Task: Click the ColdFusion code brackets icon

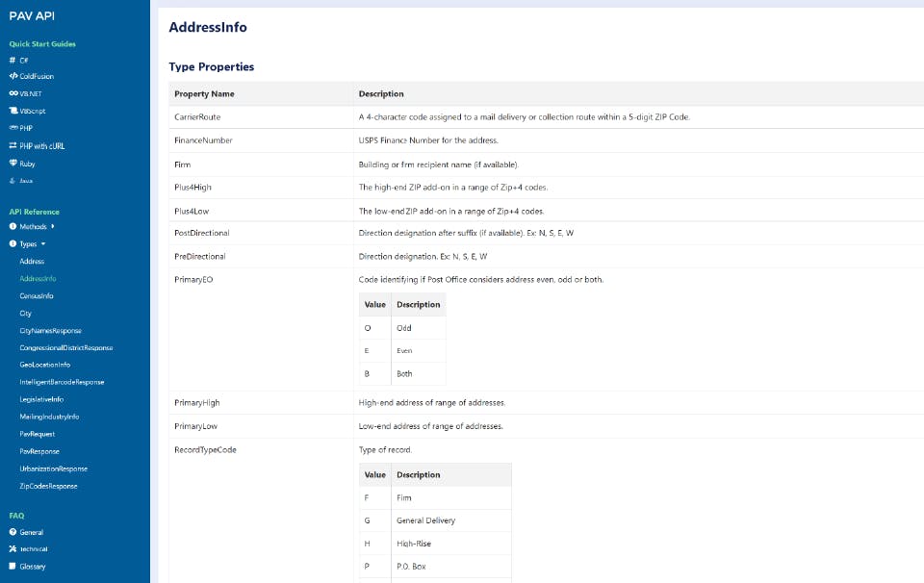Action: pyautogui.click(x=13, y=76)
